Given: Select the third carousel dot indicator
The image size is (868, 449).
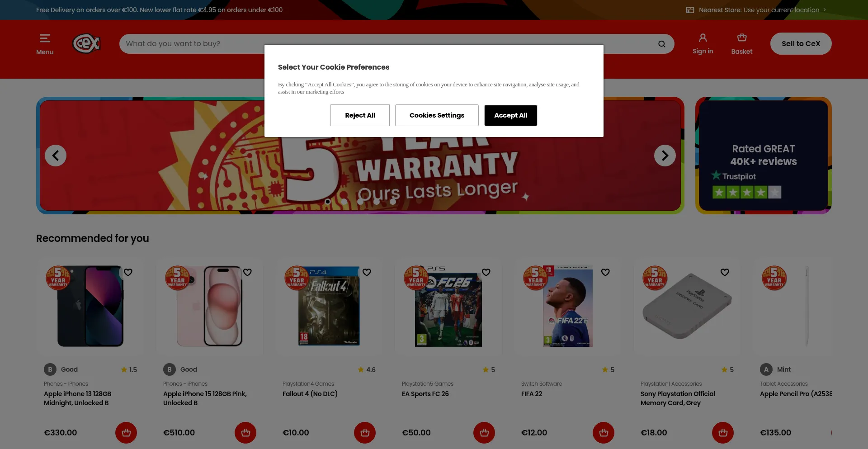Looking at the screenshot, I should pos(360,202).
